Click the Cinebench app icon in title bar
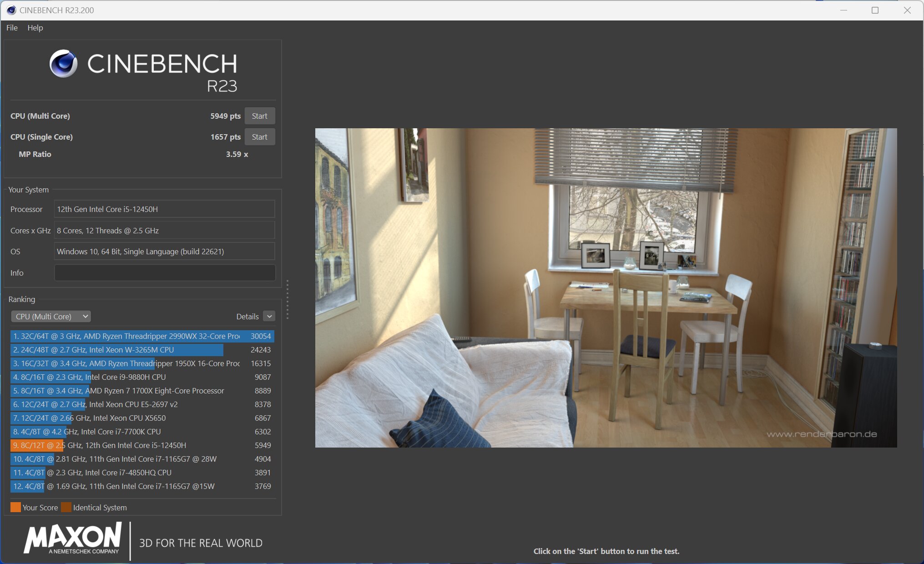This screenshot has height=564, width=924. [x=11, y=10]
